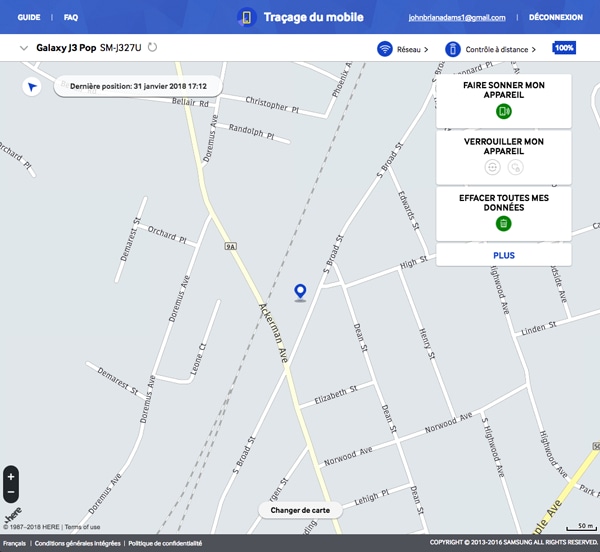Open Politique de confidentialité link

(x=165, y=544)
